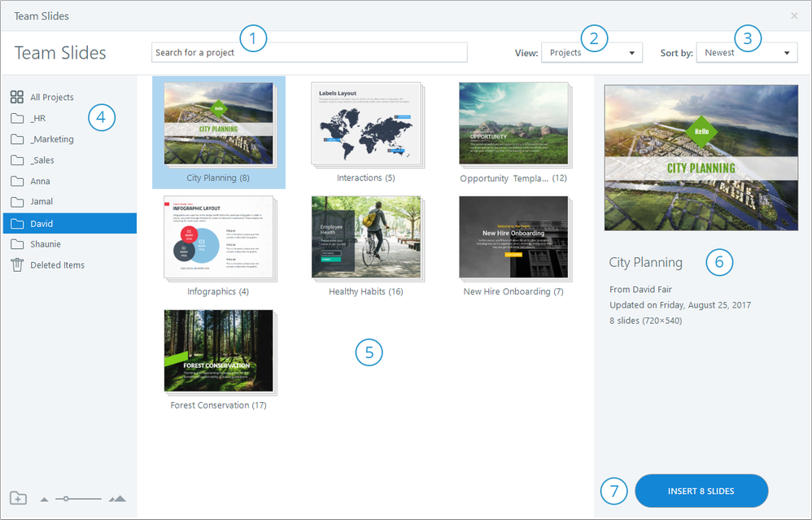
Task: Click the _HR folder icon
Action: pyautogui.click(x=17, y=118)
